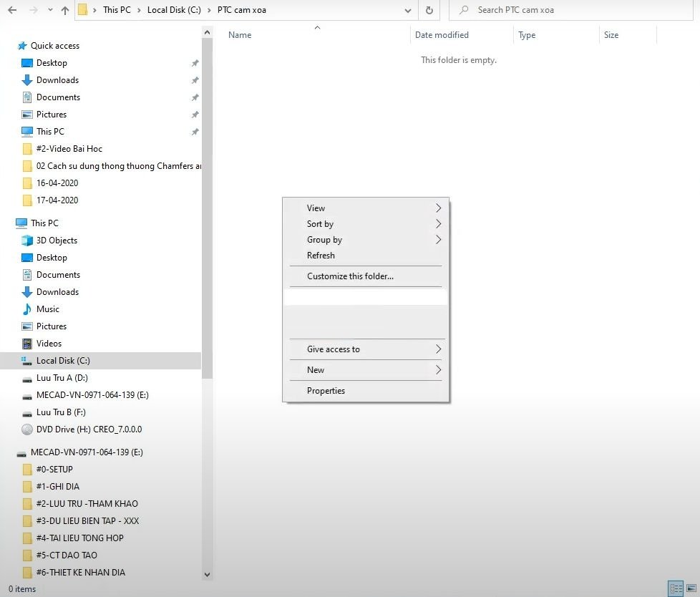The image size is (700, 597).
Task: Go back with the Back arrow
Action: (x=12, y=10)
